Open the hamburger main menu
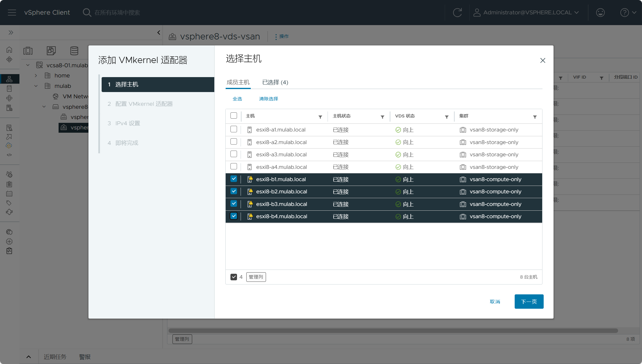The image size is (642, 364). tap(12, 13)
